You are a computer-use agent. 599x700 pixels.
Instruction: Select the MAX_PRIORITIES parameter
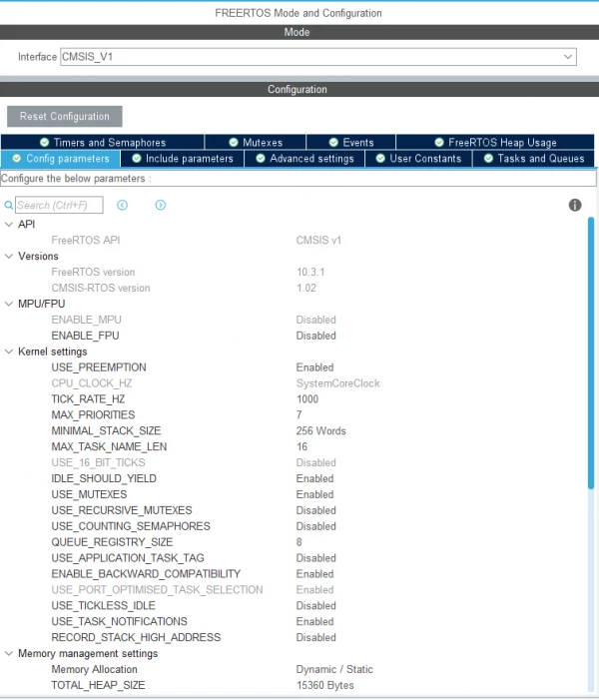(x=93, y=415)
